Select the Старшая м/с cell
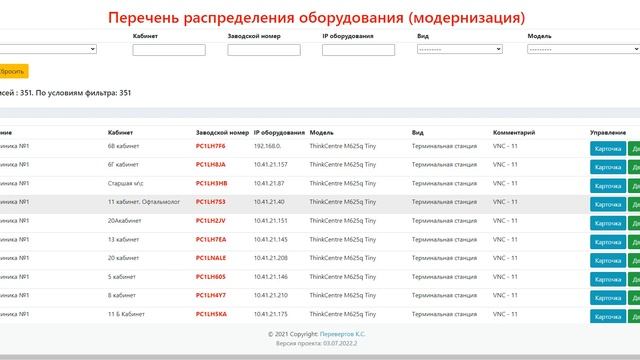Screen dimensions: 640x360 126,183
